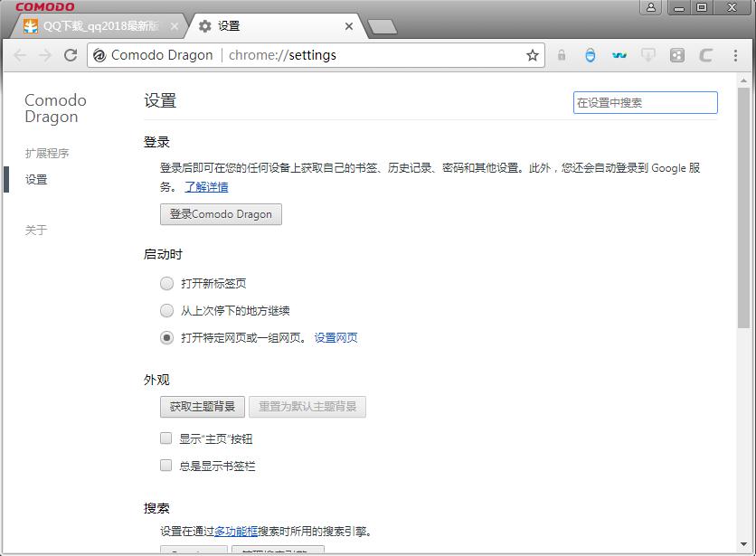Open site info icon beside Comodo Dragon label
Screen dimensions: 756x556
click(99, 55)
